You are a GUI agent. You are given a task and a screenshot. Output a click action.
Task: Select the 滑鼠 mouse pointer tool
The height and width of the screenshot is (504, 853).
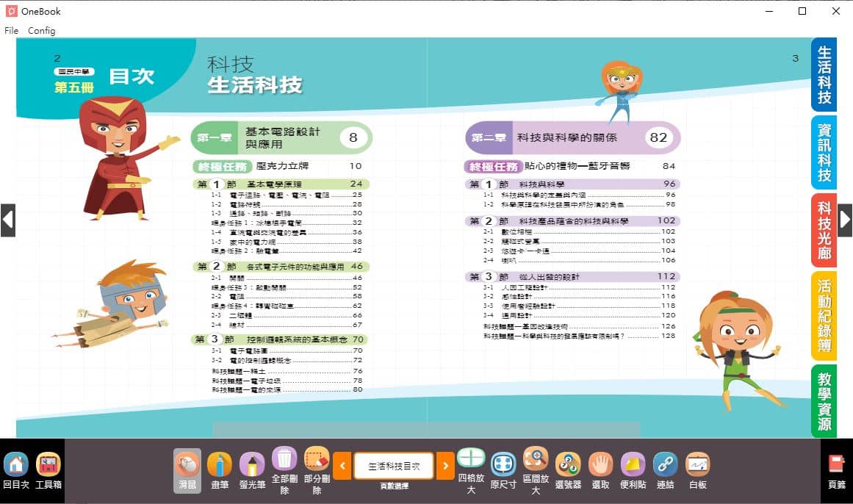pos(187,471)
